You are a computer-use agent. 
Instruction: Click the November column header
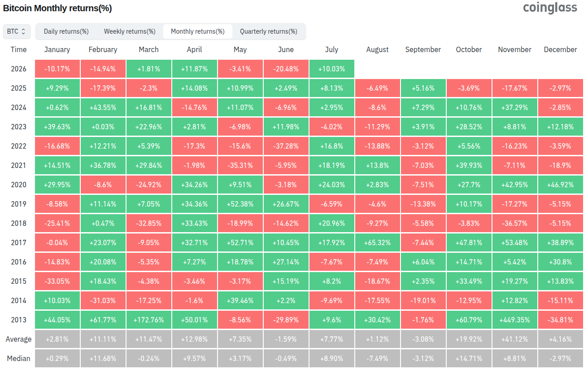click(x=514, y=49)
